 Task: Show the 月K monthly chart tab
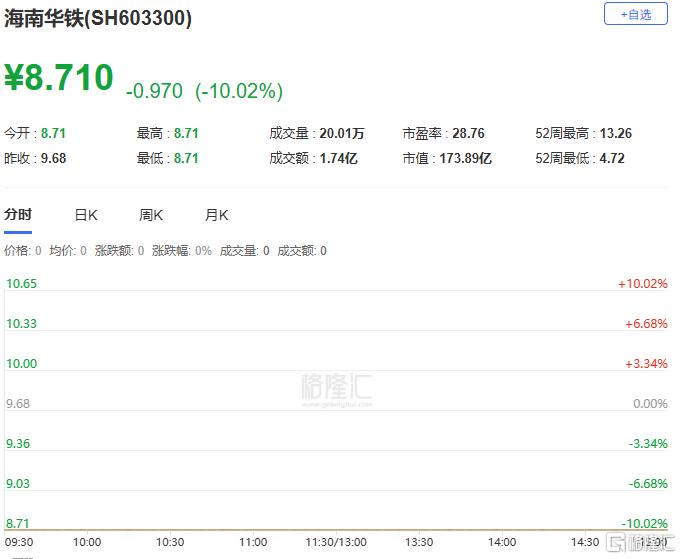(217, 215)
